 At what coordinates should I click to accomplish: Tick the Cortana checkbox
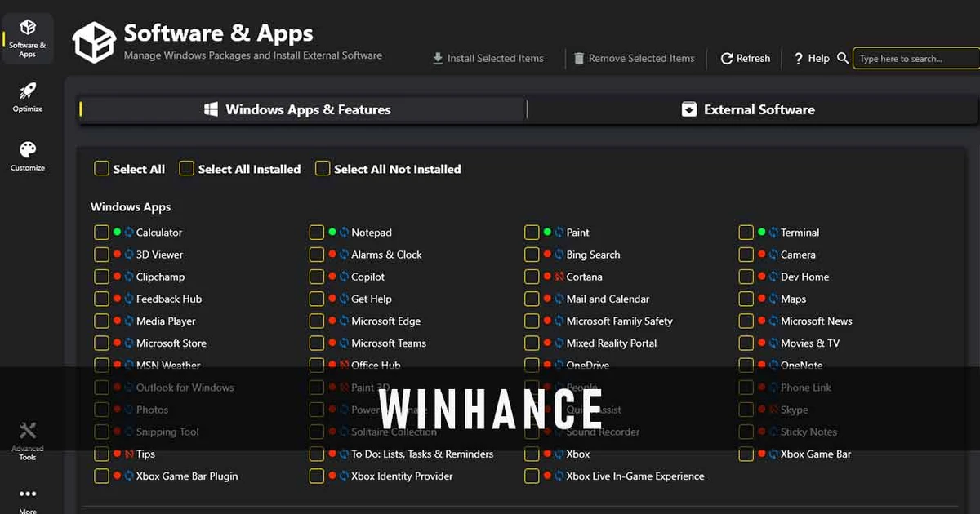pyautogui.click(x=532, y=277)
